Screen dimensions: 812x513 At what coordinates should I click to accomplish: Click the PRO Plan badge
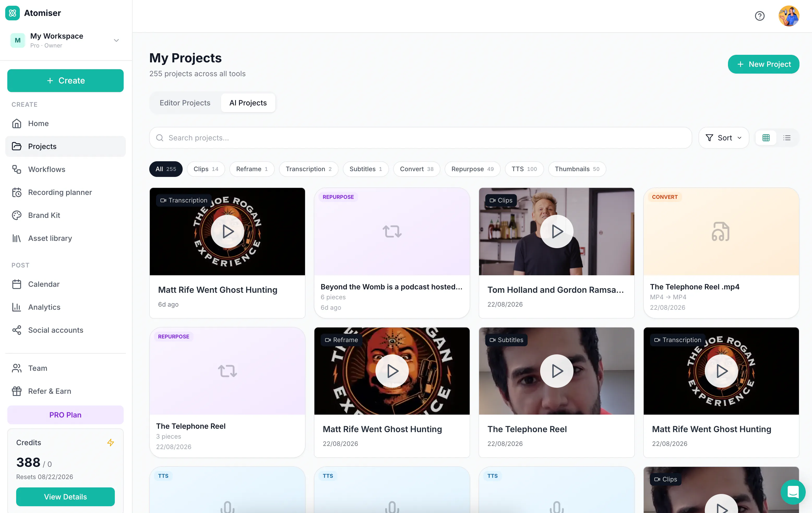point(65,415)
